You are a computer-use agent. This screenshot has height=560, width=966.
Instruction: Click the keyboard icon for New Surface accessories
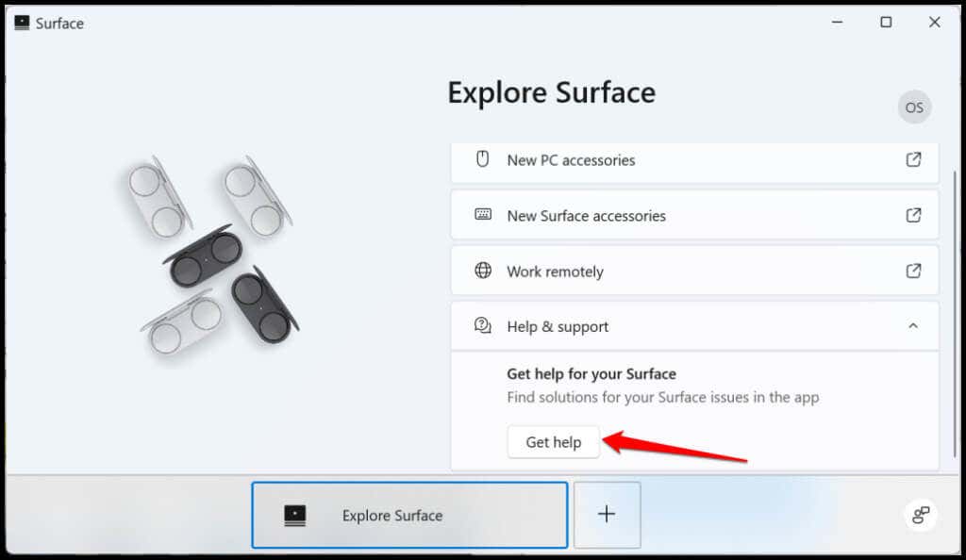point(483,215)
